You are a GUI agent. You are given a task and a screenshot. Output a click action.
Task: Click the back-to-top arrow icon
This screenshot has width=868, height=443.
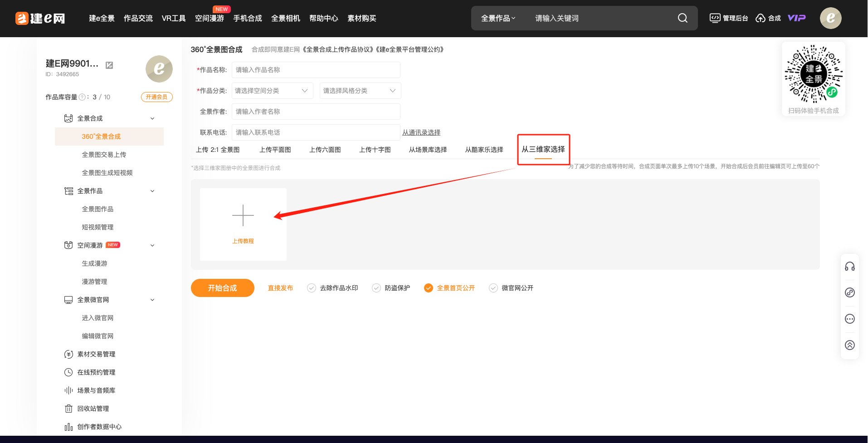(x=849, y=345)
